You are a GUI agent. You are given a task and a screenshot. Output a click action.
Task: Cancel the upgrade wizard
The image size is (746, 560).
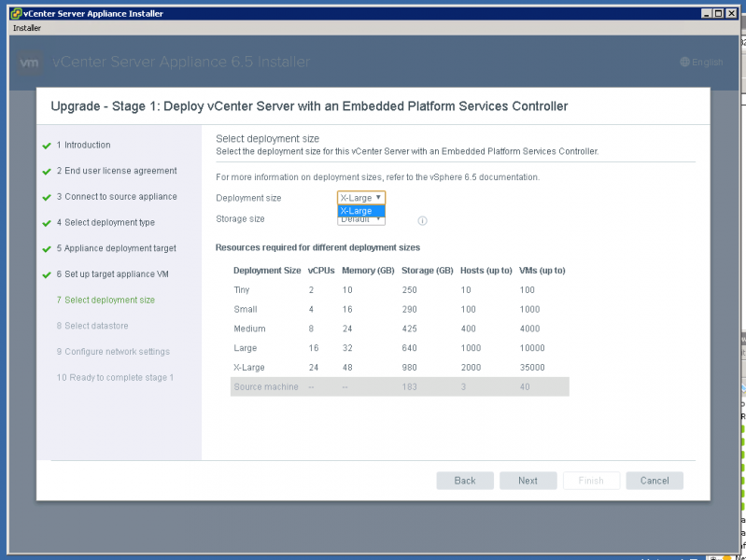tap(655, 481)
